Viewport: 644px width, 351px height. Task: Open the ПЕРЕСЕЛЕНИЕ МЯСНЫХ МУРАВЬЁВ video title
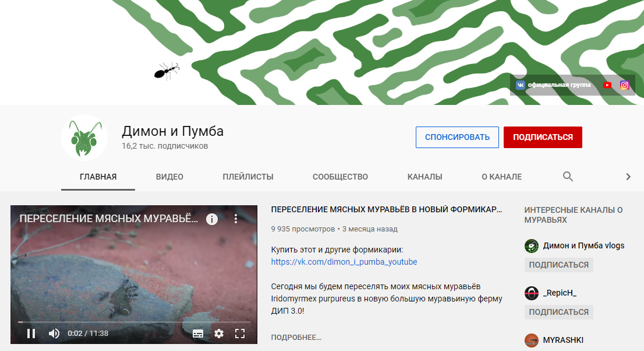point(387,209)
